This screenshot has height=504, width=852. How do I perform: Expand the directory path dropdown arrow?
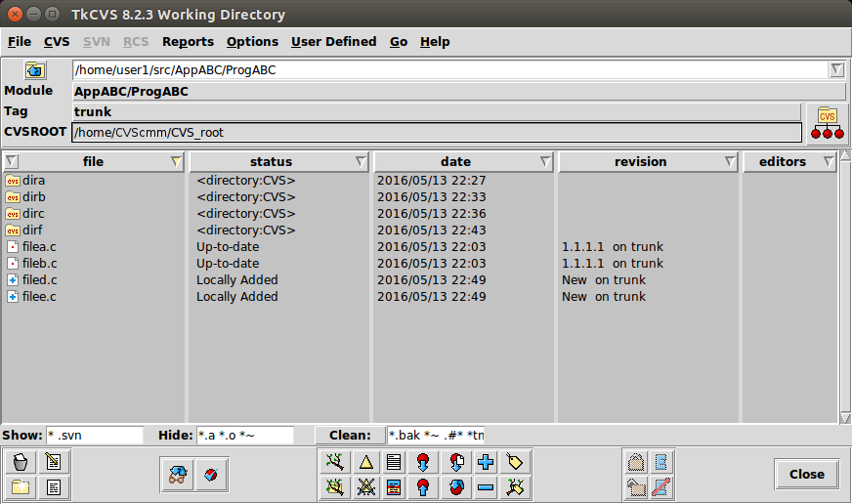tap(836, 69)
